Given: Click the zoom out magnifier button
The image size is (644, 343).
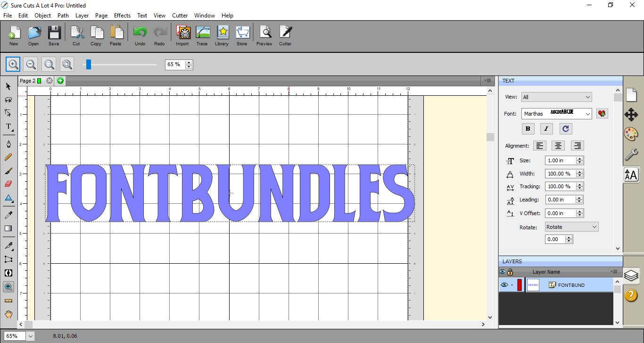Looking at the screenshot, I should tap(31, 64).
